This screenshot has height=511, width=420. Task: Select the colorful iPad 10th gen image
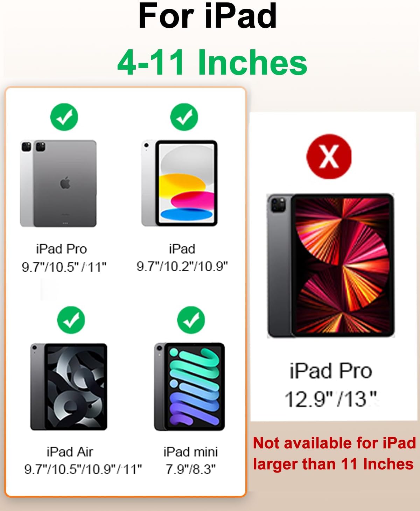[180, 183]
